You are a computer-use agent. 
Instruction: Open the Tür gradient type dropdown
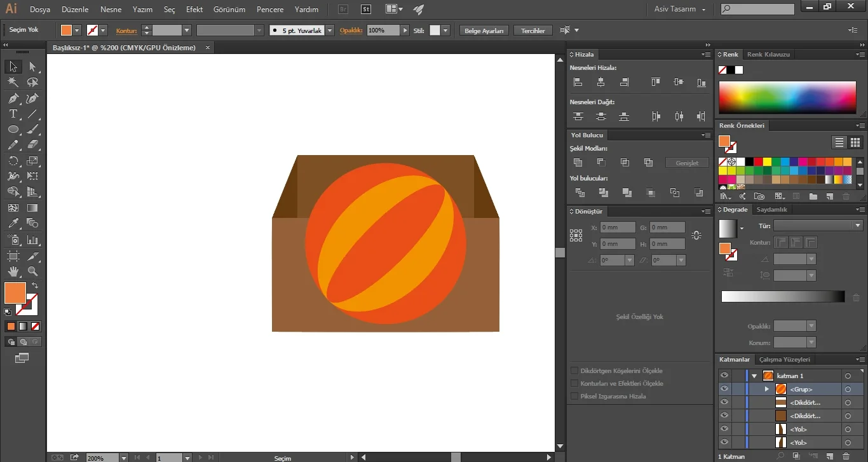click(x=858, y=226)
